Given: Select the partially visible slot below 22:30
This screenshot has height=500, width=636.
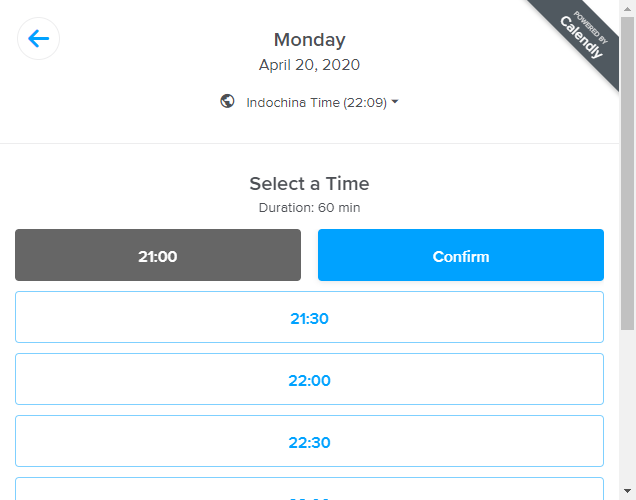Looking at the screenshot, I should pyautogui.click(x=309, y=491).
